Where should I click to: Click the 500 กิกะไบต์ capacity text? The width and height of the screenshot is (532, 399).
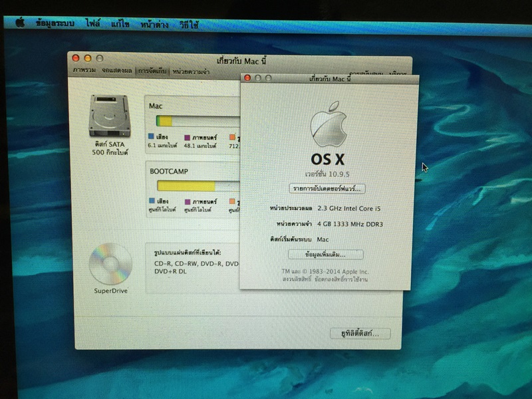click(110, 152)
